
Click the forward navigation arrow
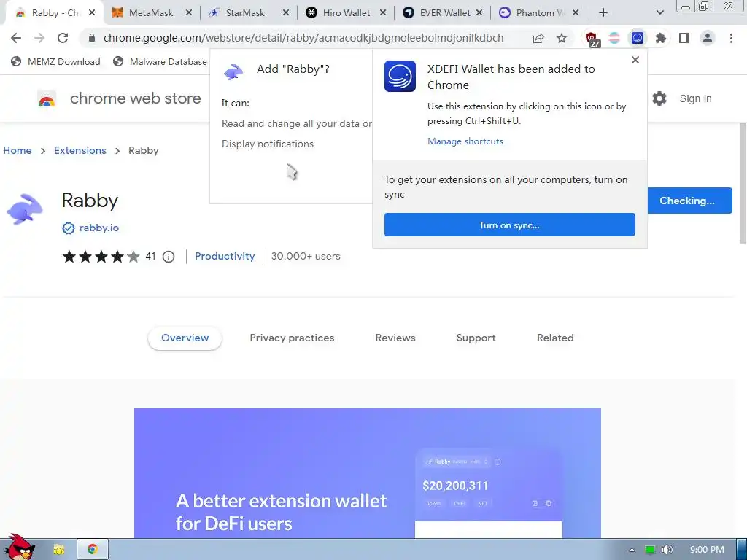(39, 38)
